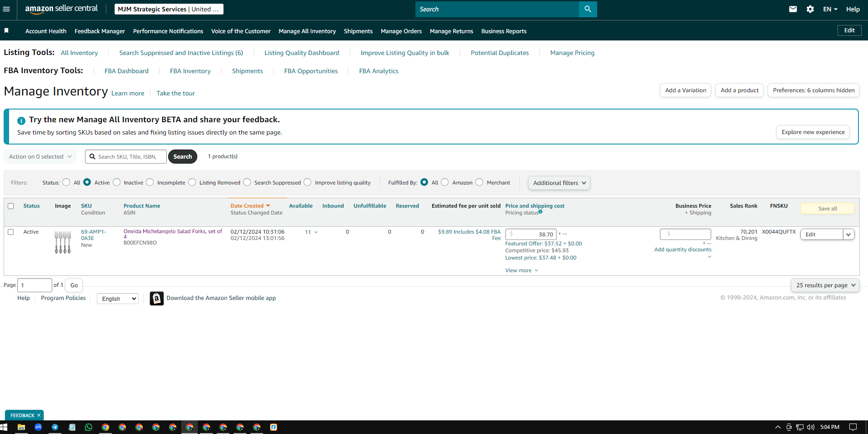Click the Meet Now tray icon
The height and width of the screenshot is (434, 868).
point(789,427)
